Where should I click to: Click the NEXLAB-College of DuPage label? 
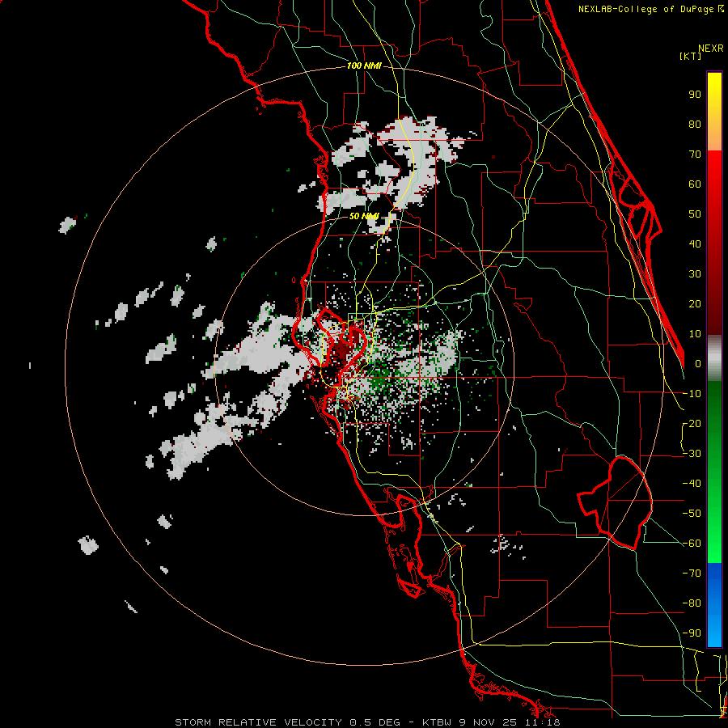pyautogui.click(x=650, y=9)
